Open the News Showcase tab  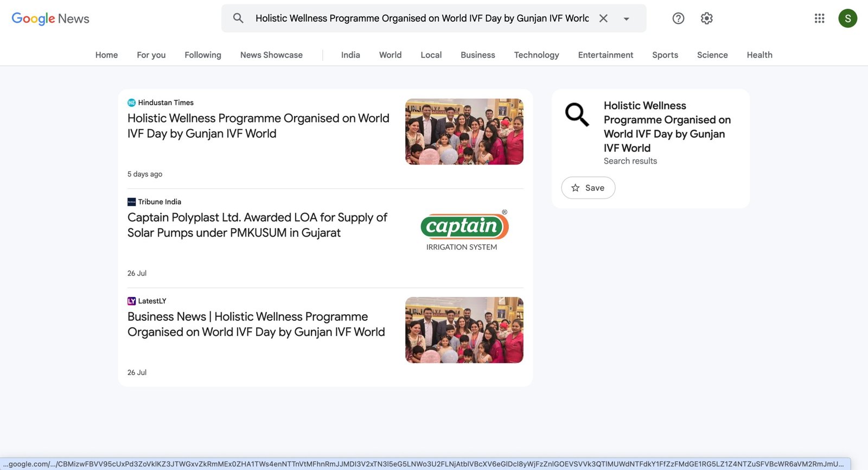point(271,55)
